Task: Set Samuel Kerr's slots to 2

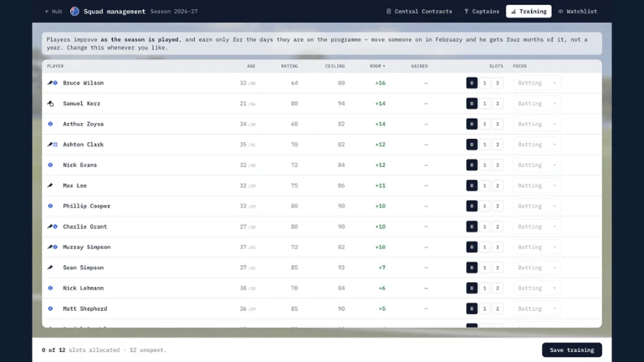Action: [497, 104]
